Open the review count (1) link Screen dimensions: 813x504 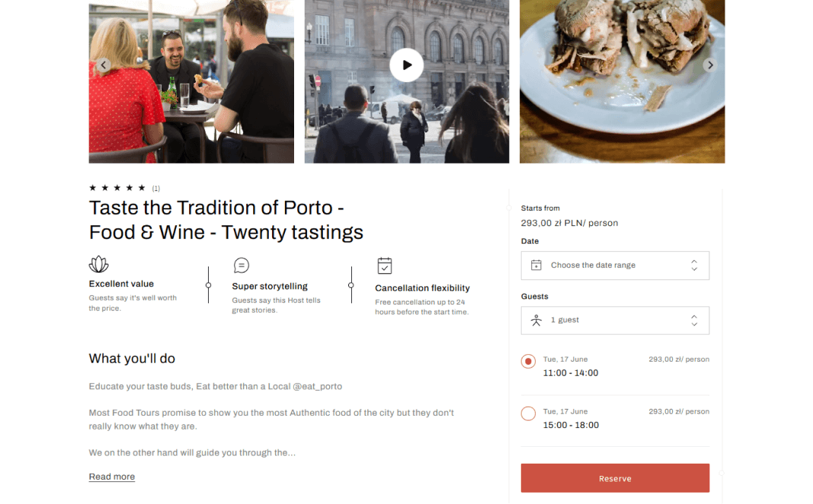[x=156, y=189]
